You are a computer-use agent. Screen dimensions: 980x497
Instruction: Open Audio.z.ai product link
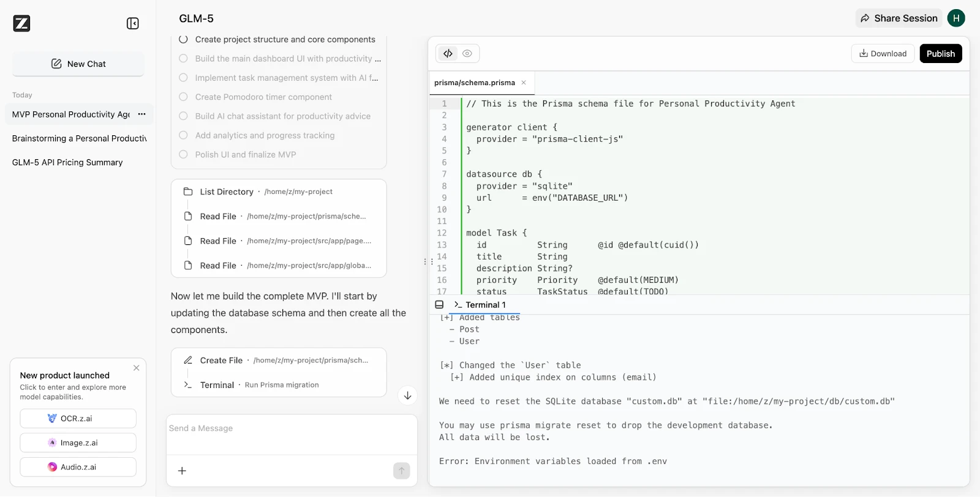tap(78, 467)
